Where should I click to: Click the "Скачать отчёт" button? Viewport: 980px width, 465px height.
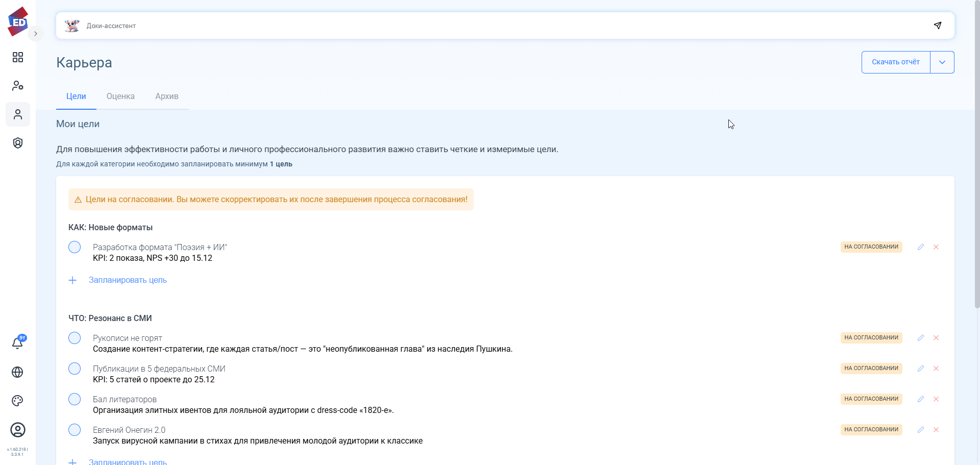tap(895, 62)
